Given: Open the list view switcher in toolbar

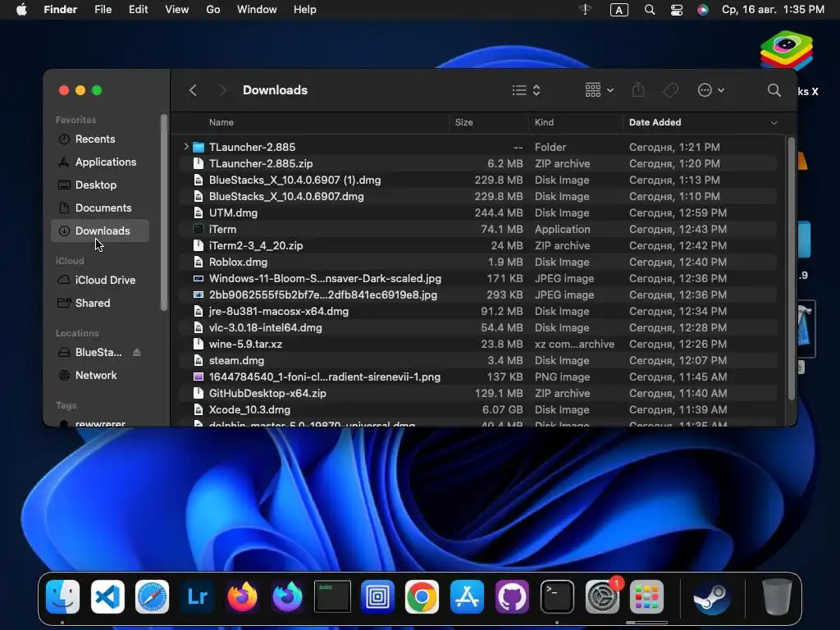Looking at the screenshot, I should coord(526,90).
